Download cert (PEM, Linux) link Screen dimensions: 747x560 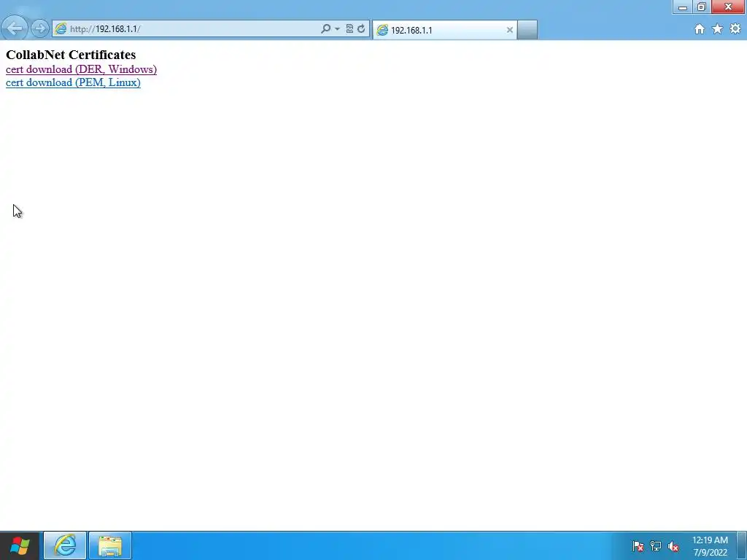(x=73, y=82)
